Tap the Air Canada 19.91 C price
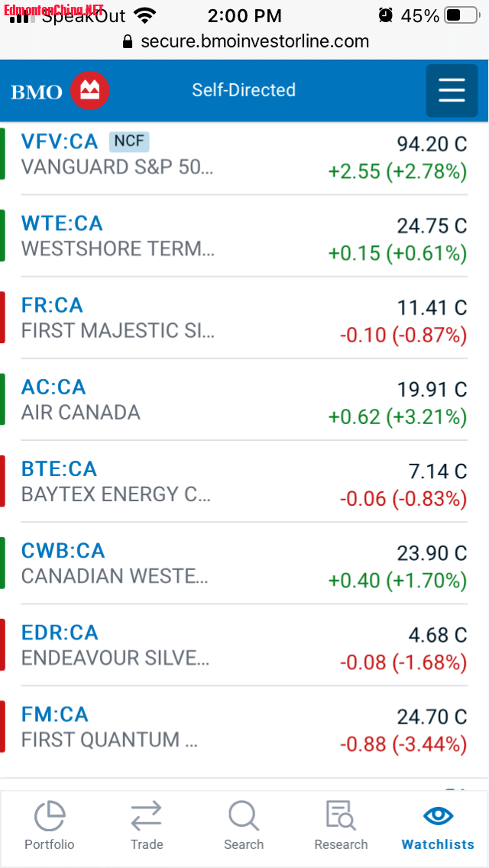The height and width of the screenshot is (868, 489). click(x=432, y=390)
